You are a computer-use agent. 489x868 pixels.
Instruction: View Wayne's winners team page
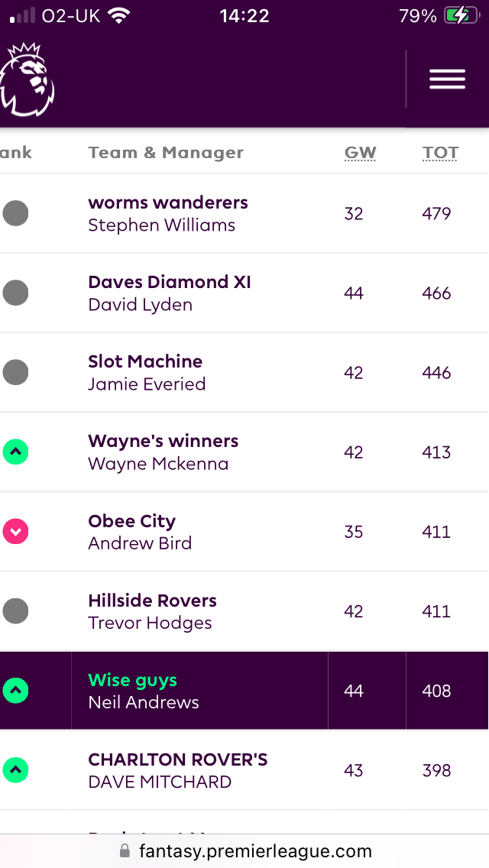click(x=164, y=441)
